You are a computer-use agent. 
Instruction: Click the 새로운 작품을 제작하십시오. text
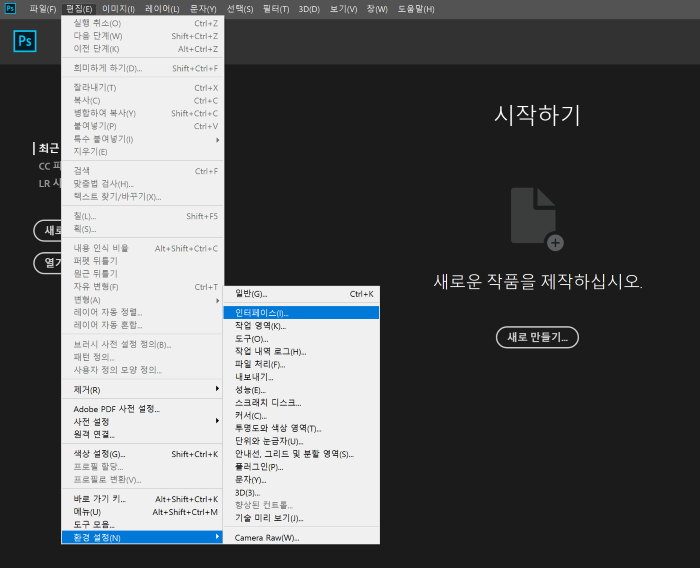tap(538, 281)
